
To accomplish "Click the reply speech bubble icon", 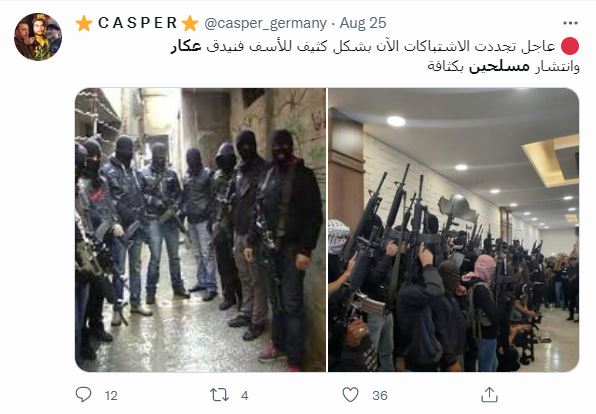I will coord(83,395).
